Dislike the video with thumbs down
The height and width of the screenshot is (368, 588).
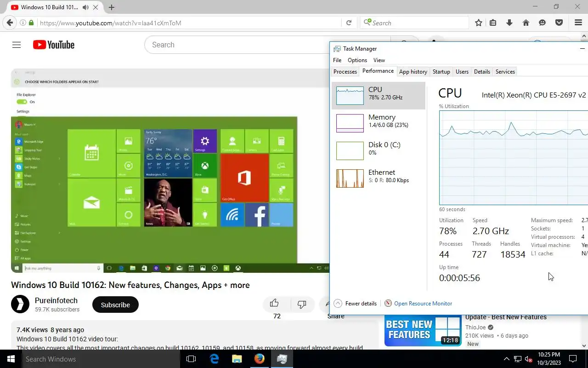click(302, 304)
